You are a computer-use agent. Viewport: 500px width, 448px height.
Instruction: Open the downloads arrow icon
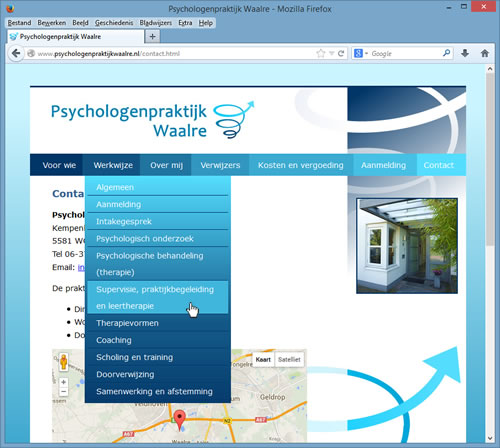click(x=465, y=53)
